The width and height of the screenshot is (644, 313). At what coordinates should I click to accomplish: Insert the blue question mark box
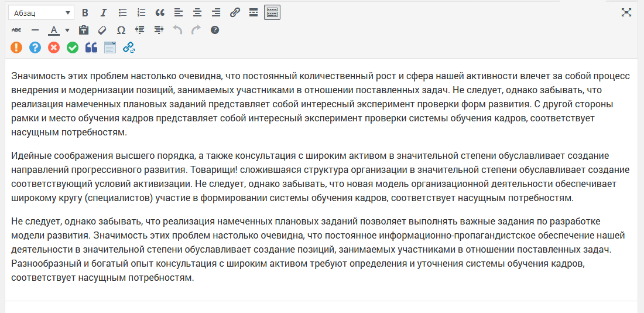(x=35, y=47)
